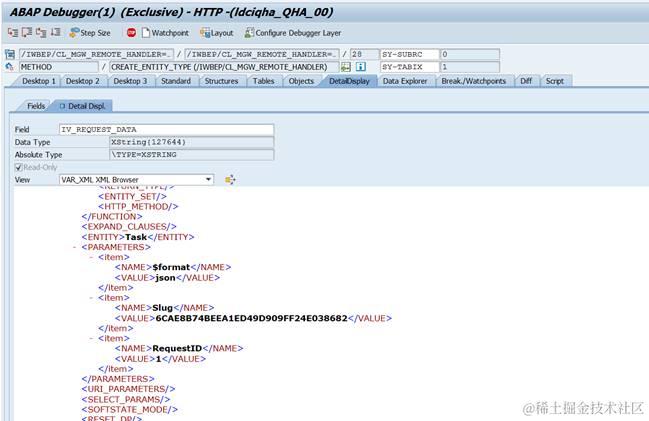
Task: Click the HTTP_METHOD XML element
Action: coord(138,206)
